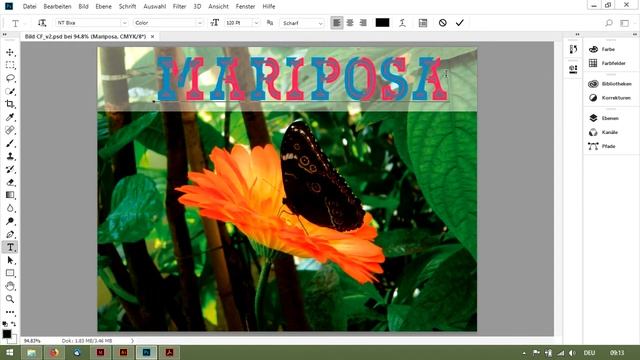Open the Ebene menu
This screenshot has height=360, width=640.
click(103, 7)
